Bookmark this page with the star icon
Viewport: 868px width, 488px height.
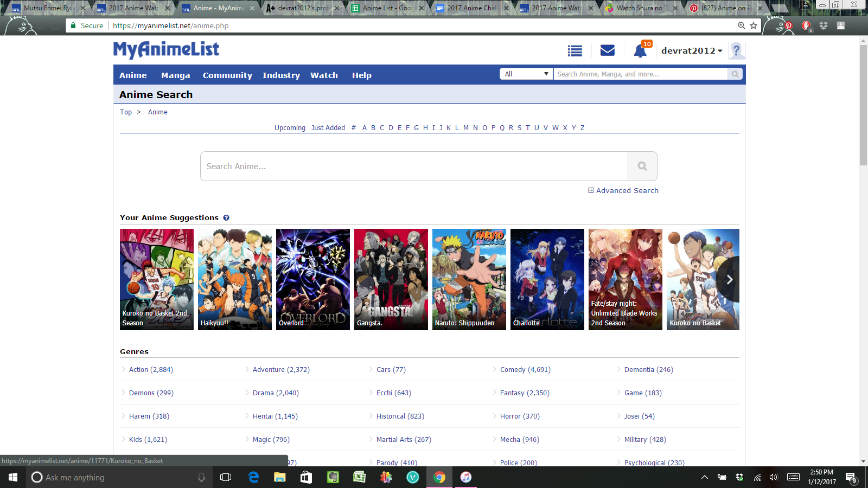(754, 25)
